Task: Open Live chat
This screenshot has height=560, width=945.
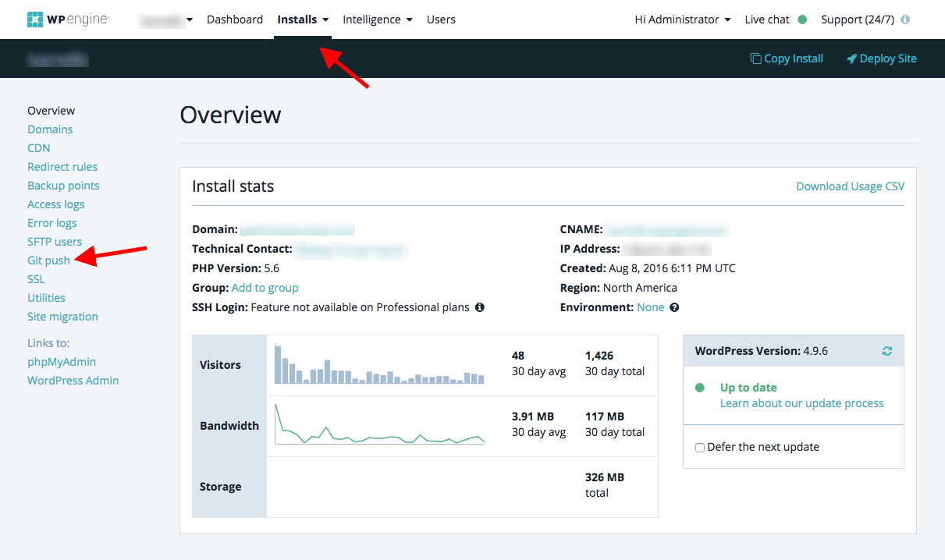Action: click(767, 19)
